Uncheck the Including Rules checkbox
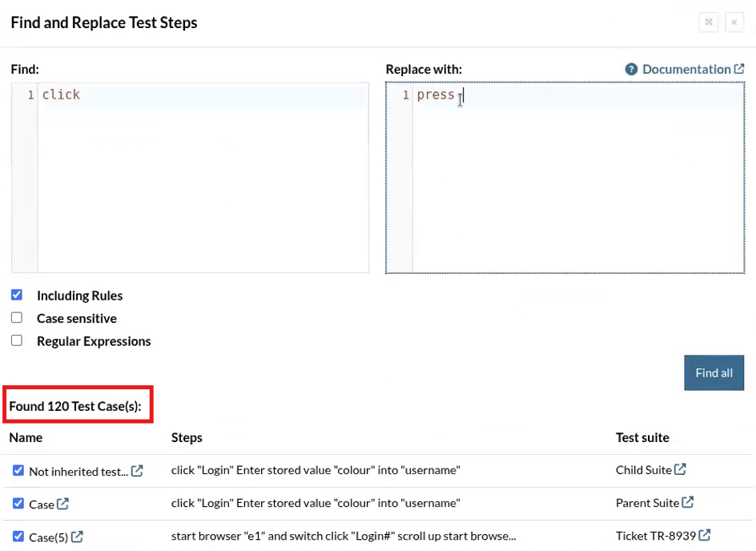The width and height of the screenshot is (756, 551). (17, 295)
